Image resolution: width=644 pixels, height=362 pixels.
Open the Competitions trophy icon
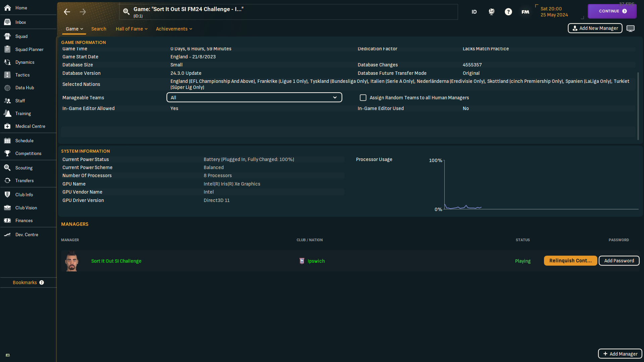7,153
